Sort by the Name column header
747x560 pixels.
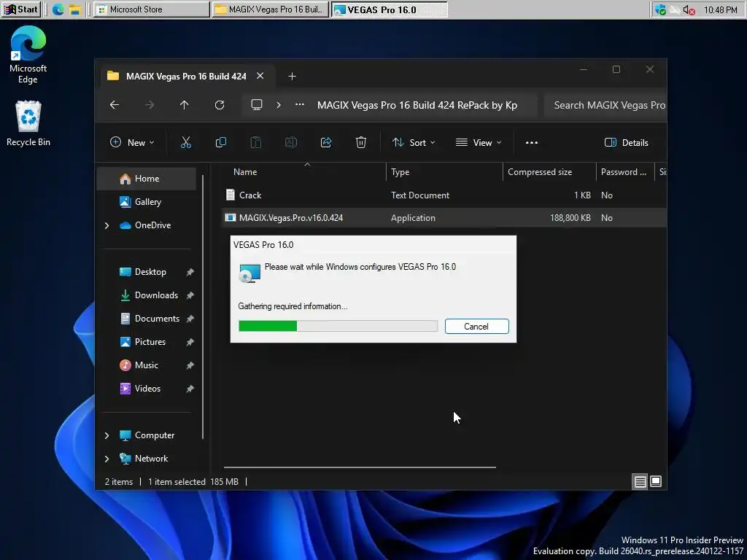[x=305, y=172]
